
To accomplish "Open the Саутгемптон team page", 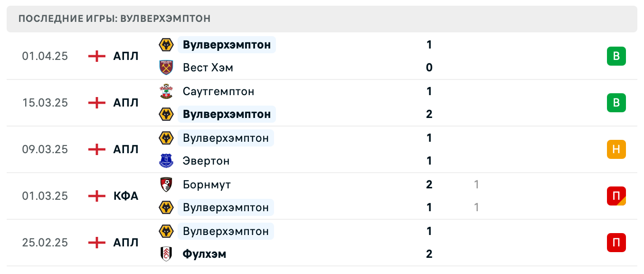I will point(218,91).
